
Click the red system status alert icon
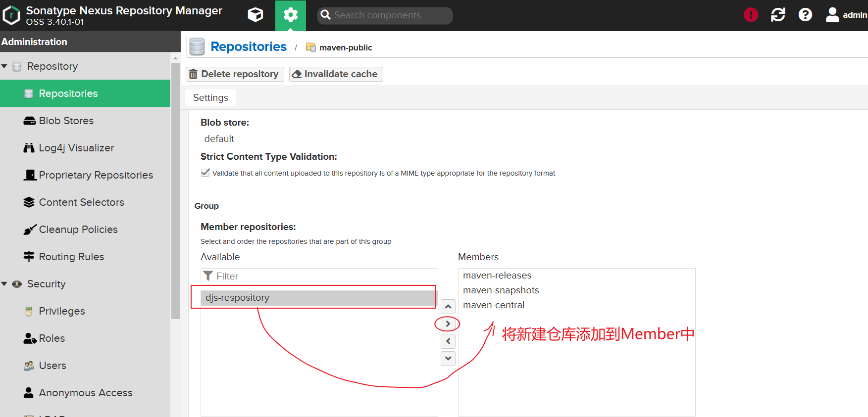[751, 15]
